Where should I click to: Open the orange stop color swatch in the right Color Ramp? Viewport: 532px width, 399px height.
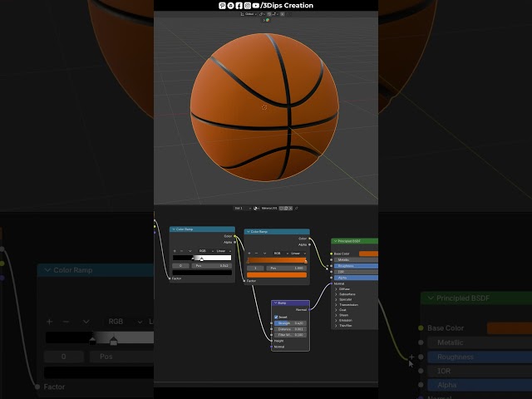click(x=277, y=275)
